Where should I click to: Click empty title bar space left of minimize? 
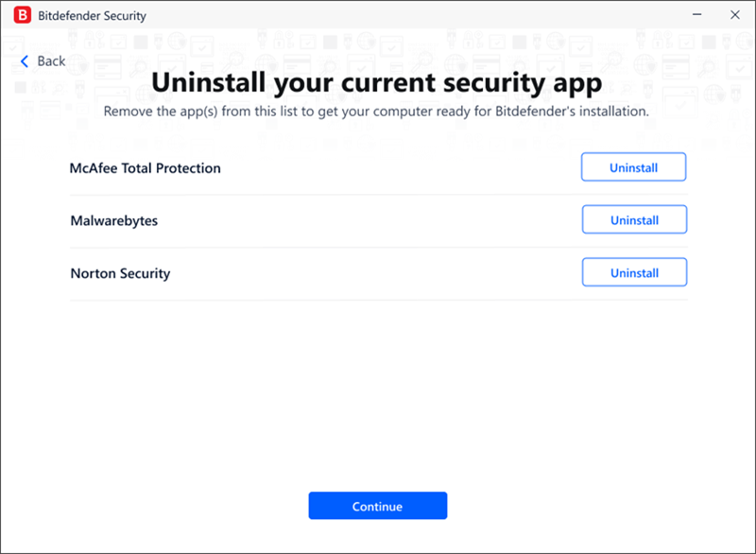415,14
